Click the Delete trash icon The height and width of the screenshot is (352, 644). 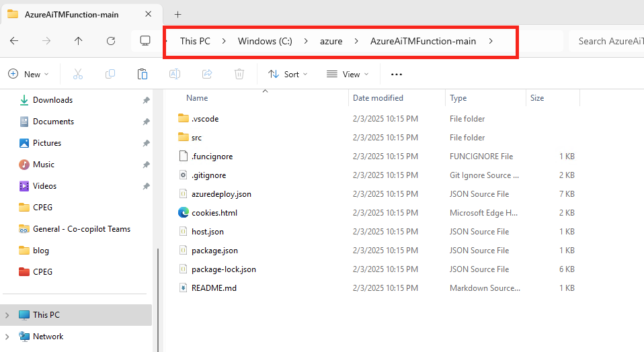click(x=239, y=75)
